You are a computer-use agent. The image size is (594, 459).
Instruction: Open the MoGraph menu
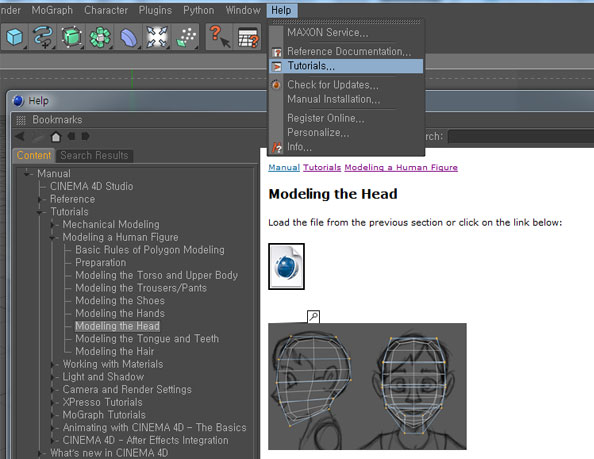click(52, 10)
